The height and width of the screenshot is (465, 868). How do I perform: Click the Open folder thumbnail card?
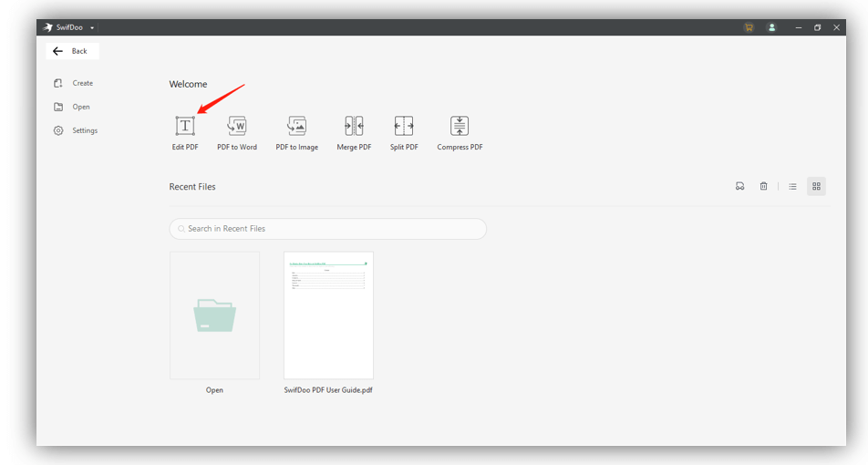point(215,315)
